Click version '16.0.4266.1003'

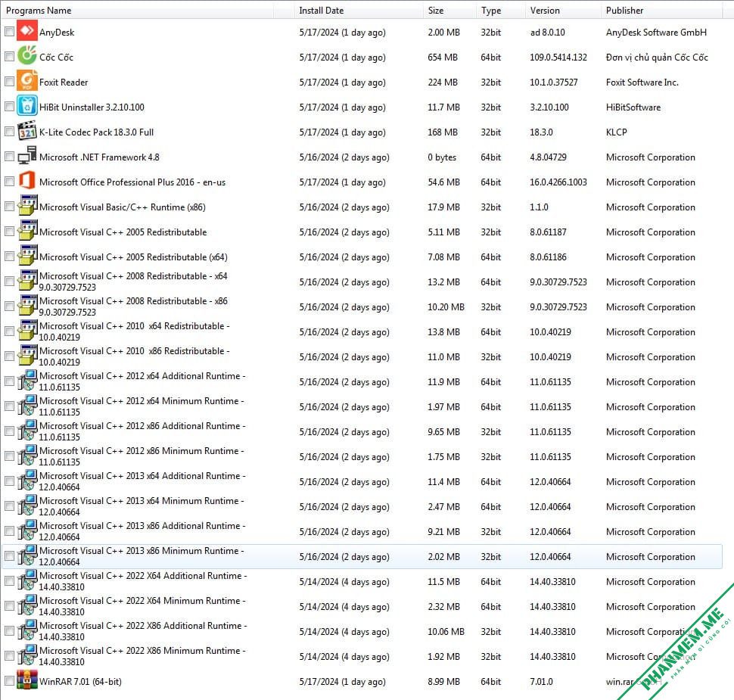(x=558, y=182)
